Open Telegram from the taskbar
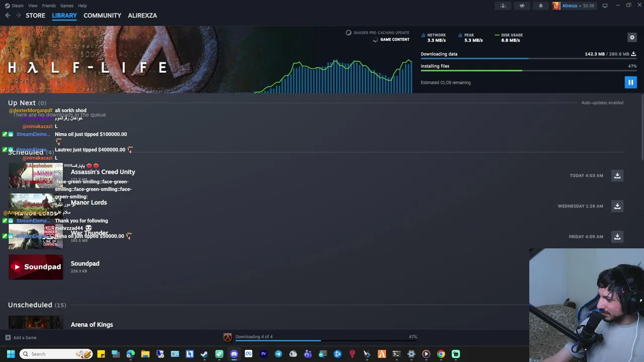Screen dimensions: 644x362 tap(278, 354)
